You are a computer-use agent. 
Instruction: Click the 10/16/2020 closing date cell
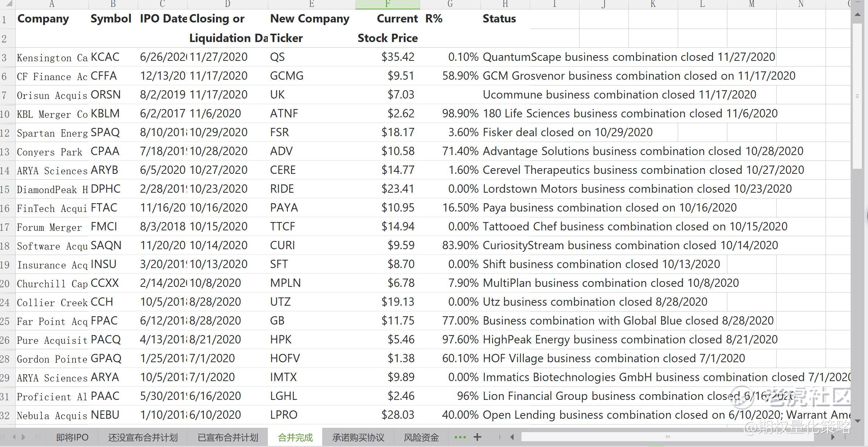tap(228, 208)
